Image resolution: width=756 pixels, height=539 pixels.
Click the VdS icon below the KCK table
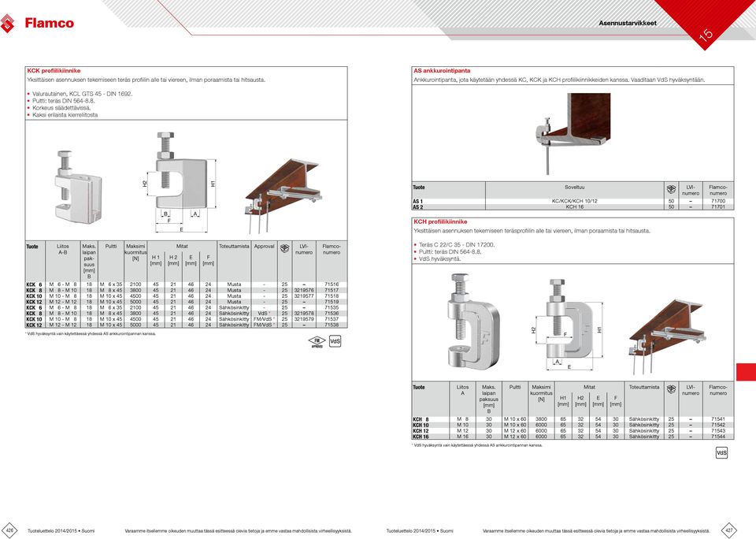335,341
